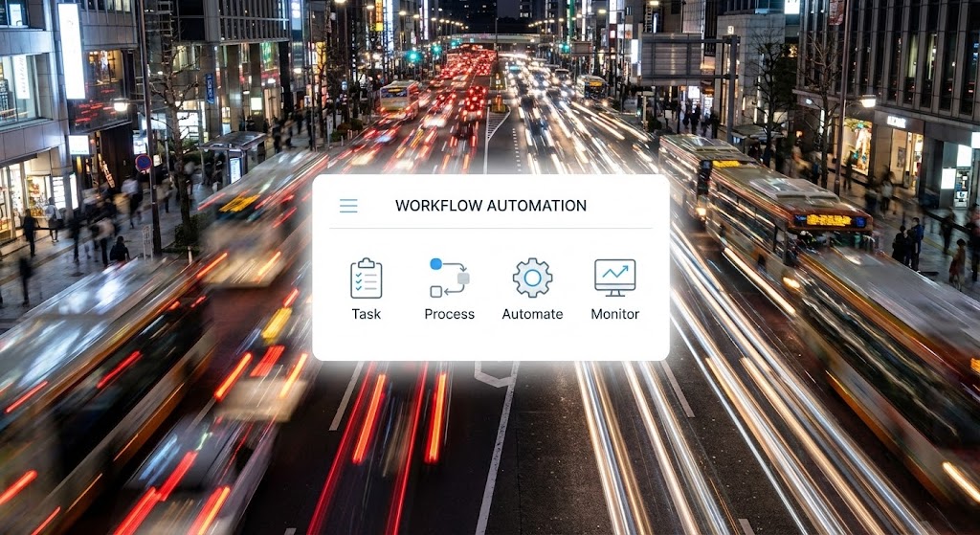980x535 pixels.
Task: Click the solid gray square in Process icon
Action: (463, 279)
